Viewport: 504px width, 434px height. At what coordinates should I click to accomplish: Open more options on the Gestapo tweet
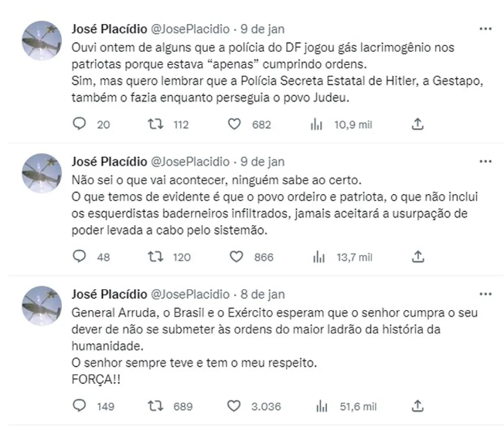point(485,29)
